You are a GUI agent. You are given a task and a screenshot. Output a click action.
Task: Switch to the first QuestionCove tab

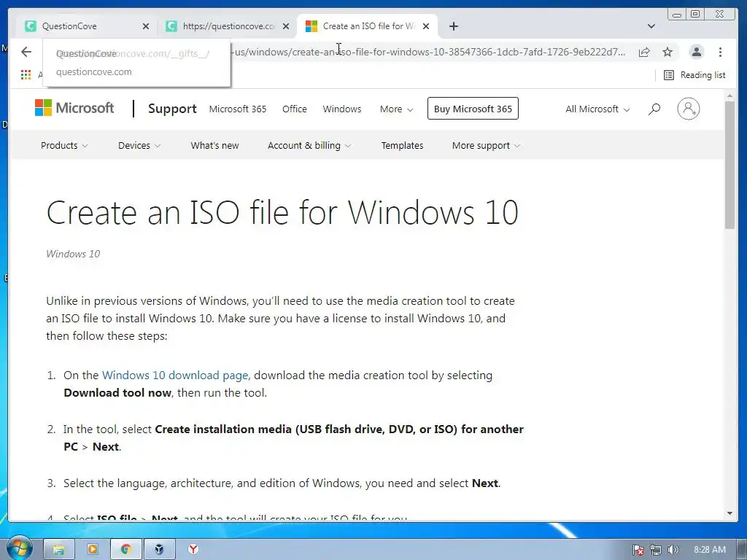click(86, 26)
